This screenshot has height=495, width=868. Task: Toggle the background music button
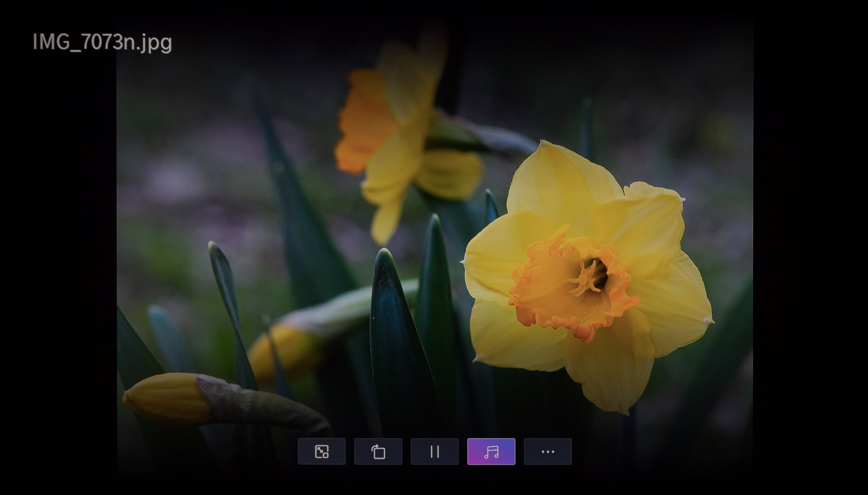pos(491,451)
